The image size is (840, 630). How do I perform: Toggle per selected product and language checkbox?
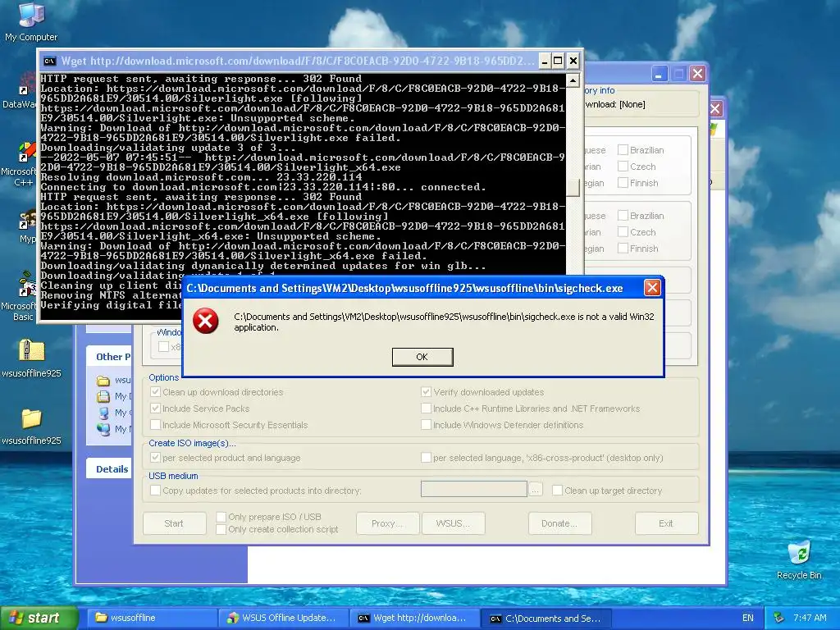tap(155, 458)
